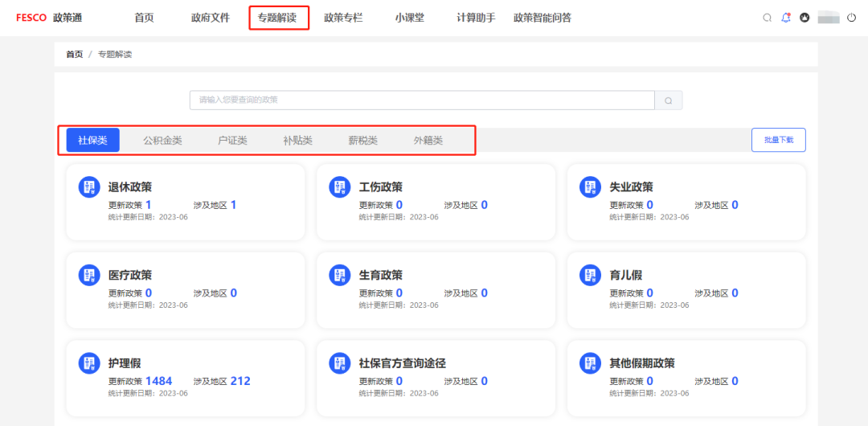Viewport: 868px width, 426px height.
Task: Click the 工伤政策 card icon
Action: pyautogui.click(x=340, y=187)
